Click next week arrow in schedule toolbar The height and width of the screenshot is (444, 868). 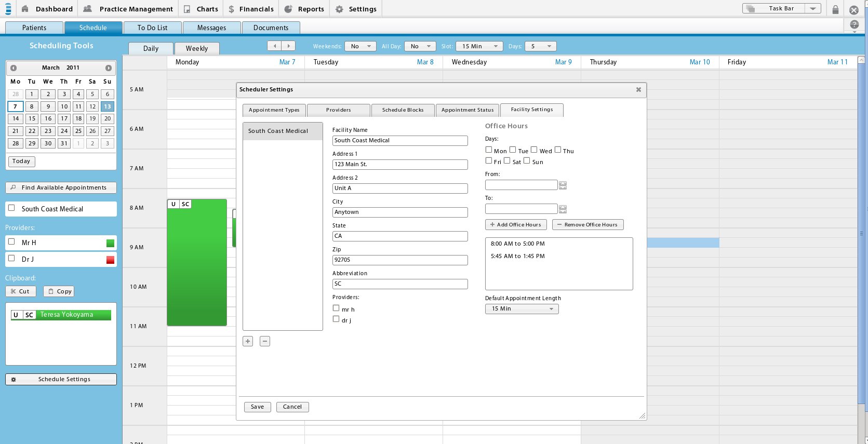[x=288, y=46]
